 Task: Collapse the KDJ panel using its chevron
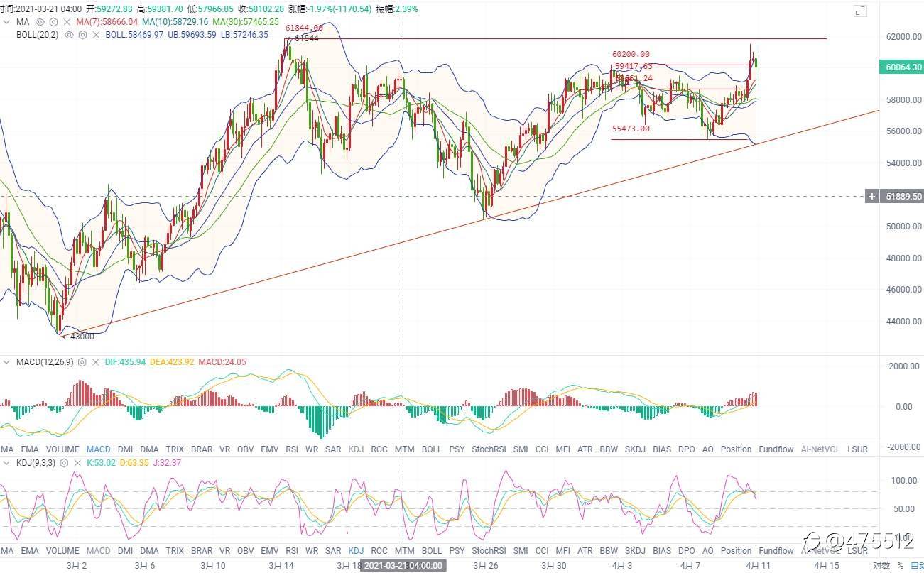click(x=8, y=463)
